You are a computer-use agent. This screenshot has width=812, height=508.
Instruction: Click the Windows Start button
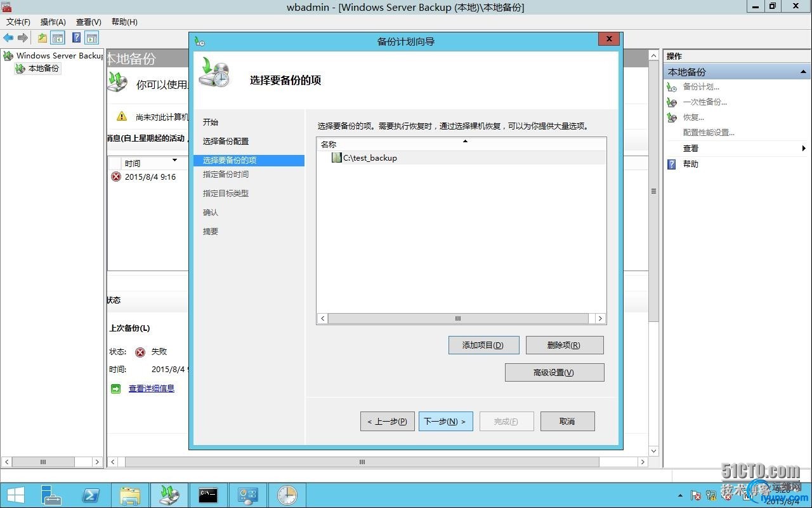point(16,495)
